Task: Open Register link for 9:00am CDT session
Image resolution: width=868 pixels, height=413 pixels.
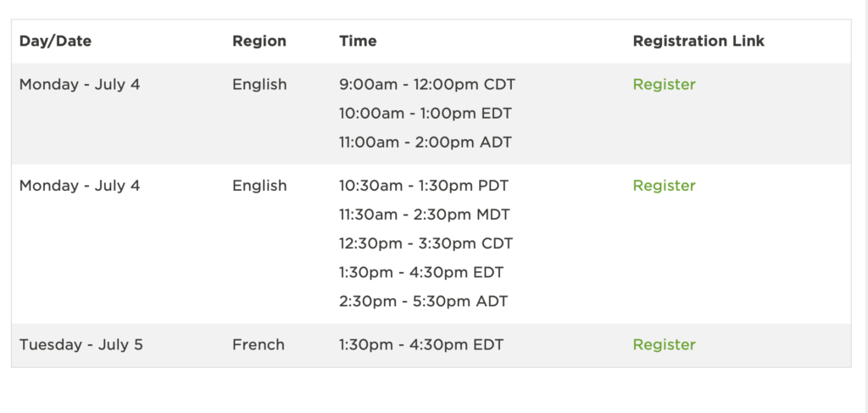Action: tap(664, 85)
